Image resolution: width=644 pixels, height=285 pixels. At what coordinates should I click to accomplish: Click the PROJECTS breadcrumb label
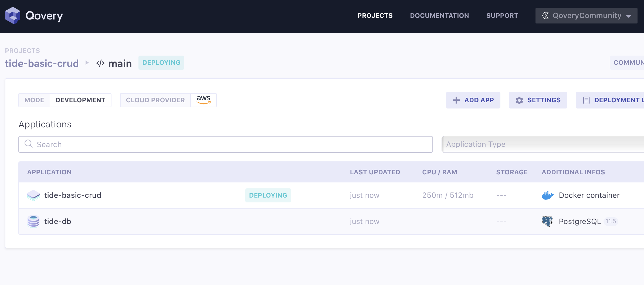[22, 51]
